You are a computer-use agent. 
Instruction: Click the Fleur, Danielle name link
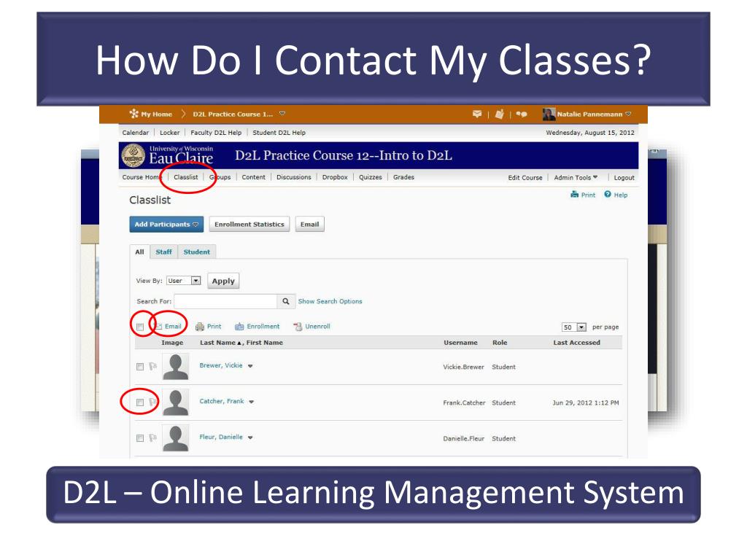point(221,437)
